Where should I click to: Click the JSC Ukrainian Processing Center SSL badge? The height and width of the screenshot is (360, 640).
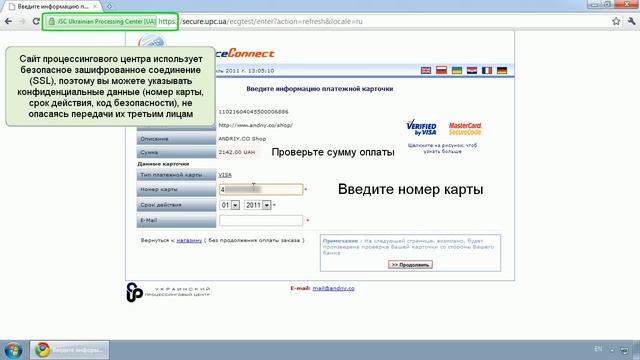pos(102,21)
